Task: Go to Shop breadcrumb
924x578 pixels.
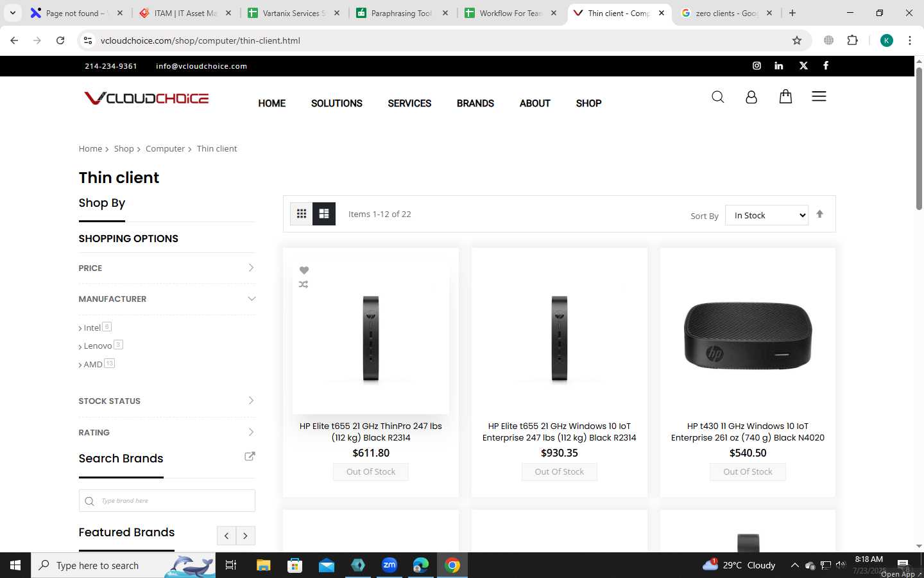Action: (x=124, y=148)
